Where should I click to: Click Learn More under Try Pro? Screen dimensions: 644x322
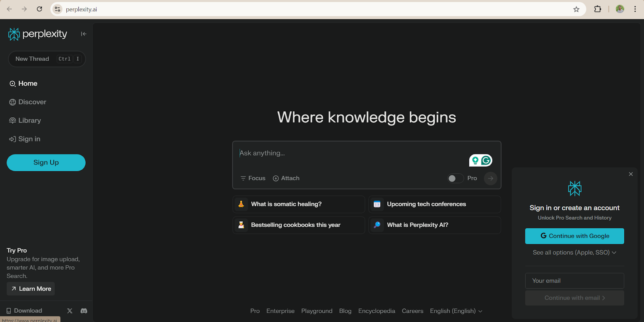(x=31, y=289)
